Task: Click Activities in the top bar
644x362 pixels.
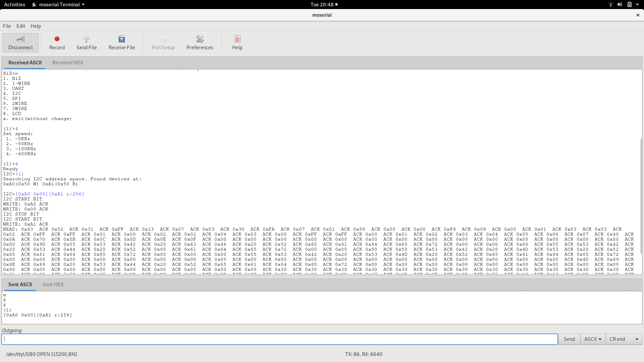Action: [14, 4]
